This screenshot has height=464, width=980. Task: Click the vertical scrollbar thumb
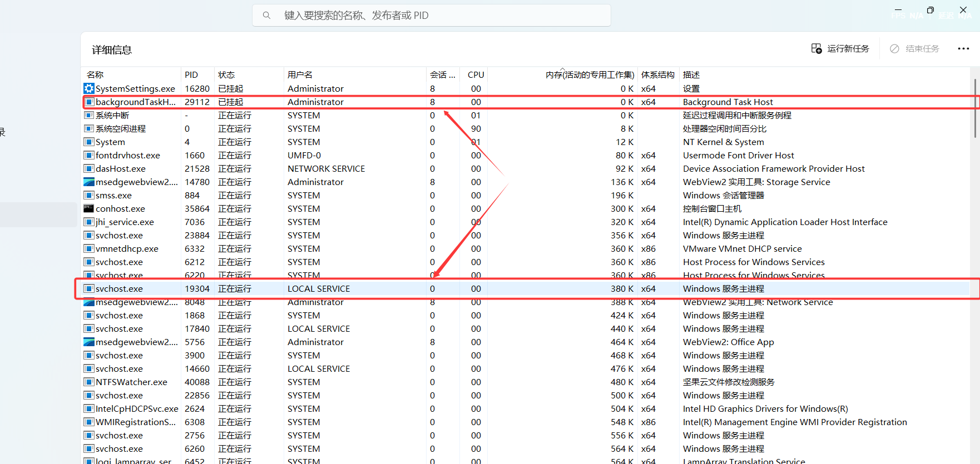point(975,108)
